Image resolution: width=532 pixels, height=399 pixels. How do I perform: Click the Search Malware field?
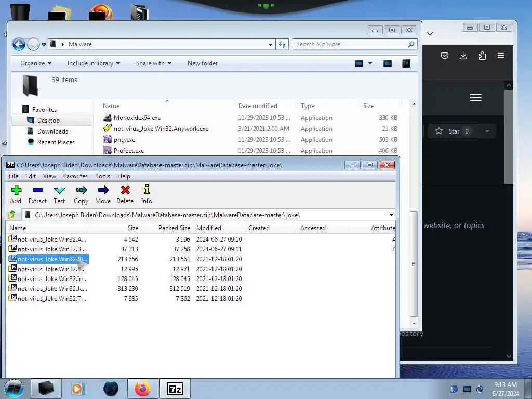point(354,44)
